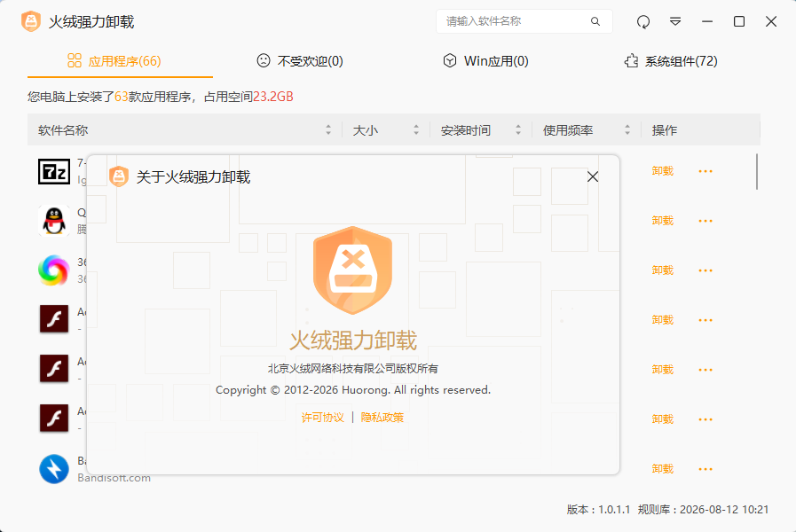Click 卸载 for 360 browser row
This screenshot has height=532, width=796.
(x=663, y=270)
